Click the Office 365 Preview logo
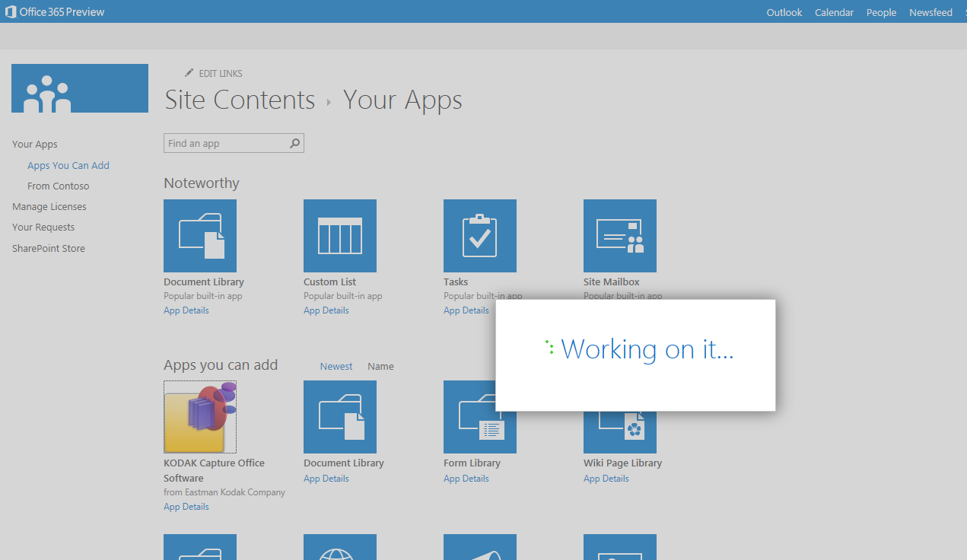 [x=55, y=12]
